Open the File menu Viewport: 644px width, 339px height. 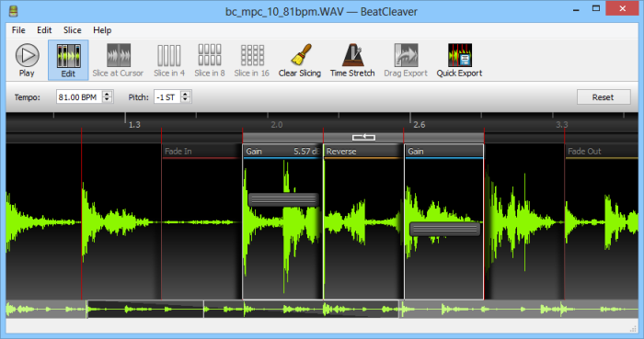tap(18, 30)
